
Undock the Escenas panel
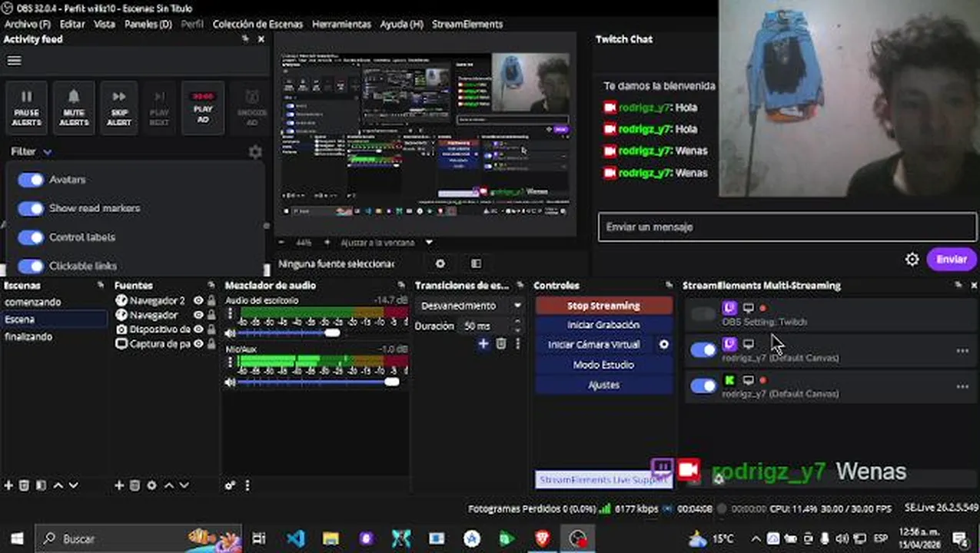coord(100,285)
